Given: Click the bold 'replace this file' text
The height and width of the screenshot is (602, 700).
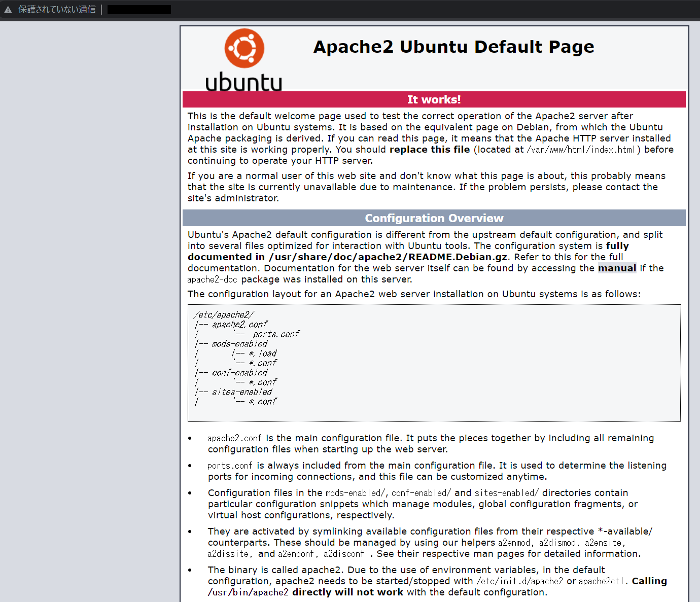Looking at the screenshot, I should coord(429,150).
